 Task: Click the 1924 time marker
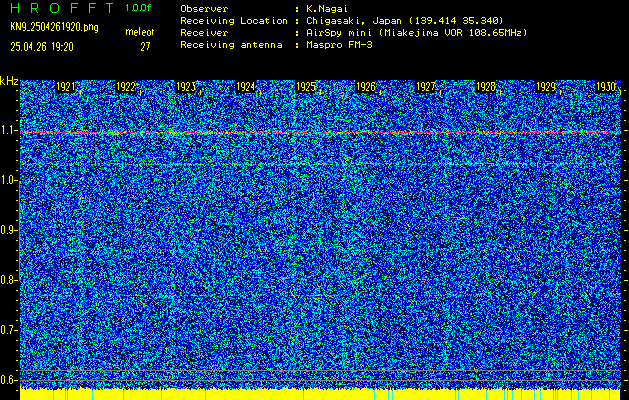(x=246, y=87)
